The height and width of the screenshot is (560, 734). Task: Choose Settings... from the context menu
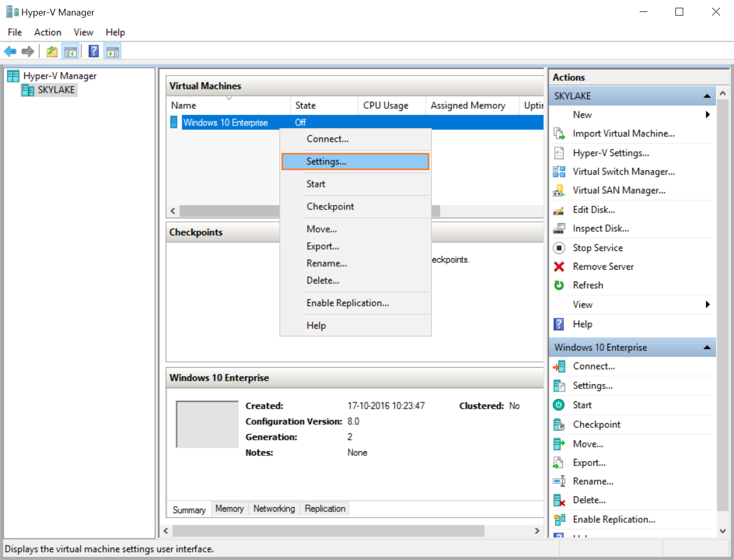pyautogui.click(x=355, y=161)
